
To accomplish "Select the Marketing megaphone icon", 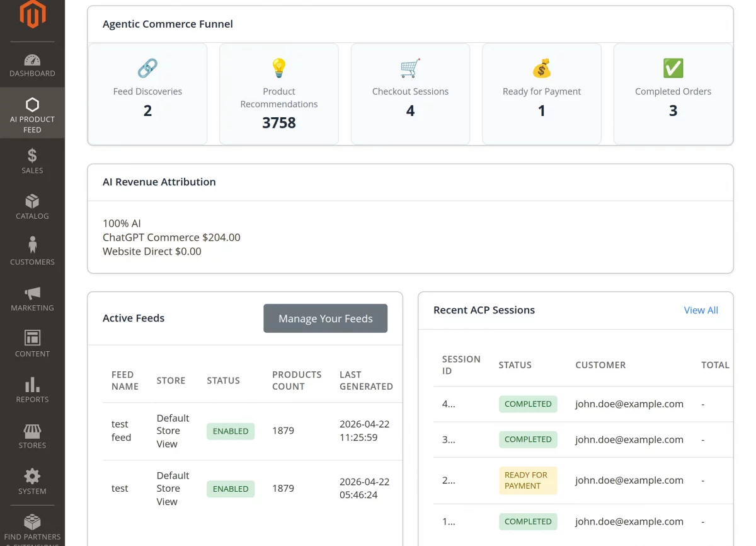I will tap(32, 293).
